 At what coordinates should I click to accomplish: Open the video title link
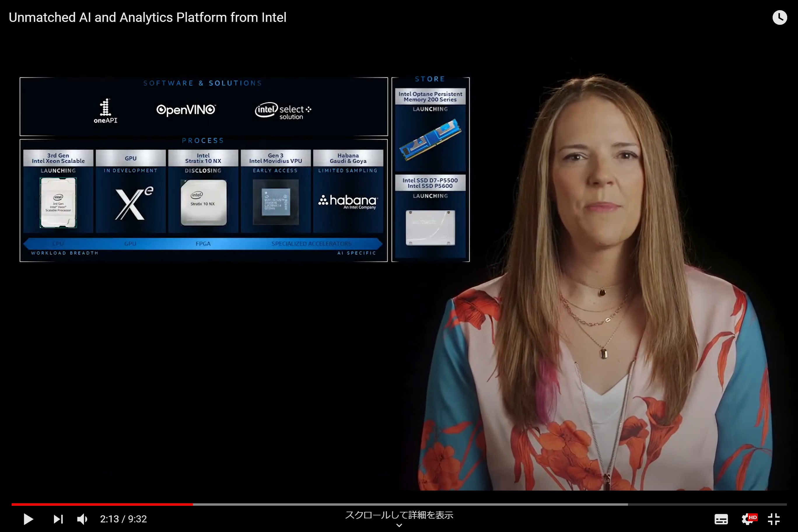click(x=147, y=17)
